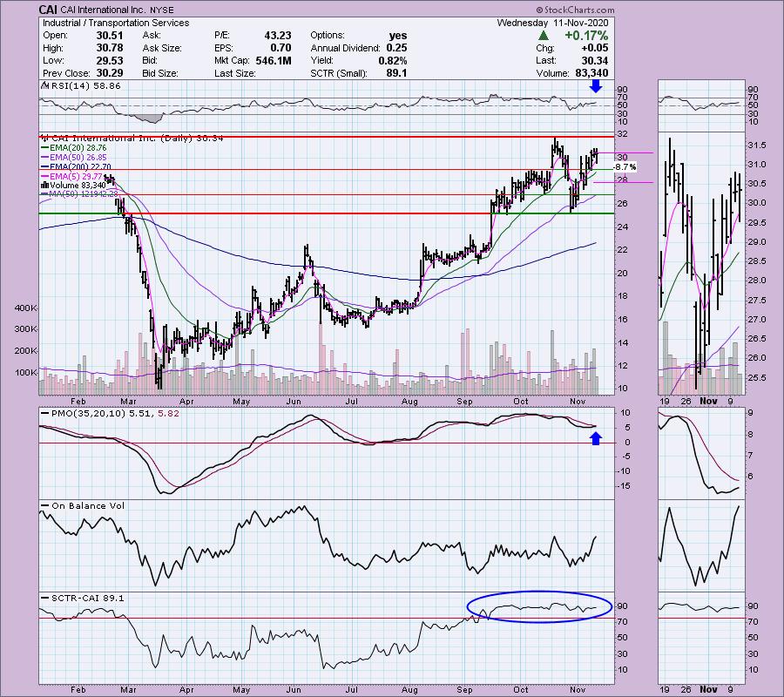This screenshot has width=784, height=697.
Task: Select the 'Bid Size:' label
Action: click(x=160, y=73)
